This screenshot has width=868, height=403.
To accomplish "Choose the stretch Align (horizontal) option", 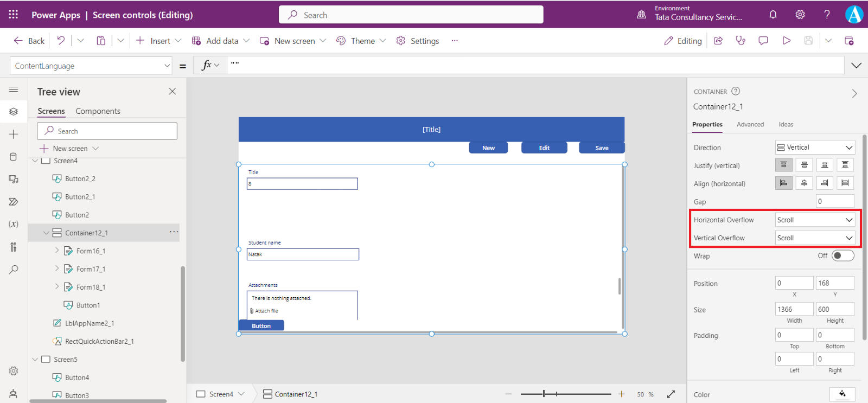I will point(845,183).
